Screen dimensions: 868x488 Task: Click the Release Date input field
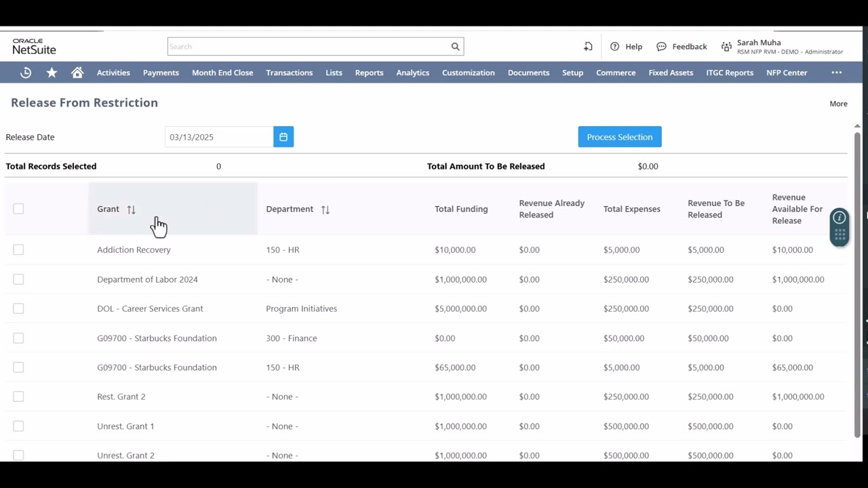pos(219,137)
